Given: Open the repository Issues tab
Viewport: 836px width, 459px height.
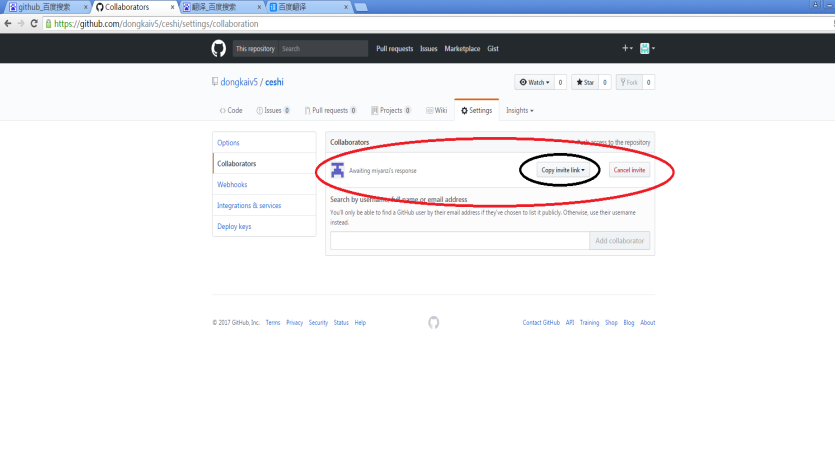Looking at the screenshot, I should coord(273,110).
